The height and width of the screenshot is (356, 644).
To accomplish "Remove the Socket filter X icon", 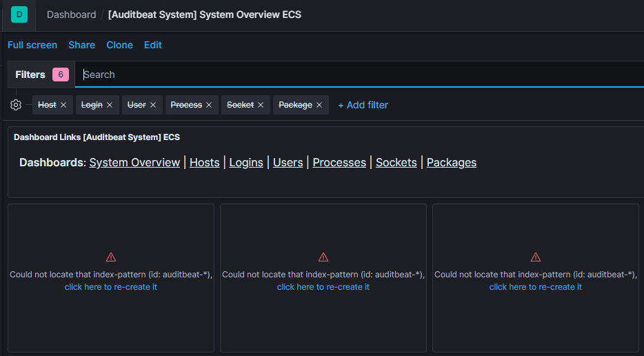I will pyautogui.click(x=261, y=105).
